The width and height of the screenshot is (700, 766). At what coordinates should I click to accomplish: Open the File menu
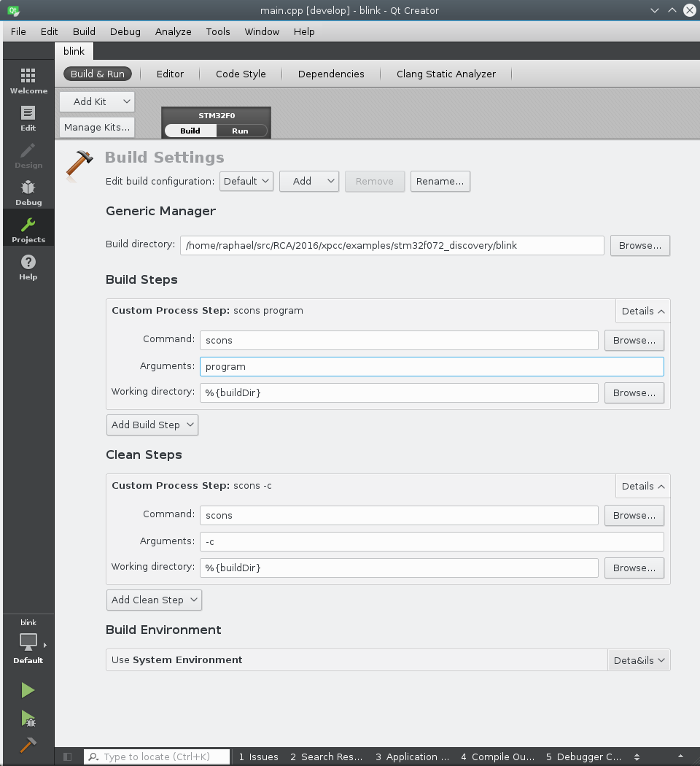click(18, 32)
